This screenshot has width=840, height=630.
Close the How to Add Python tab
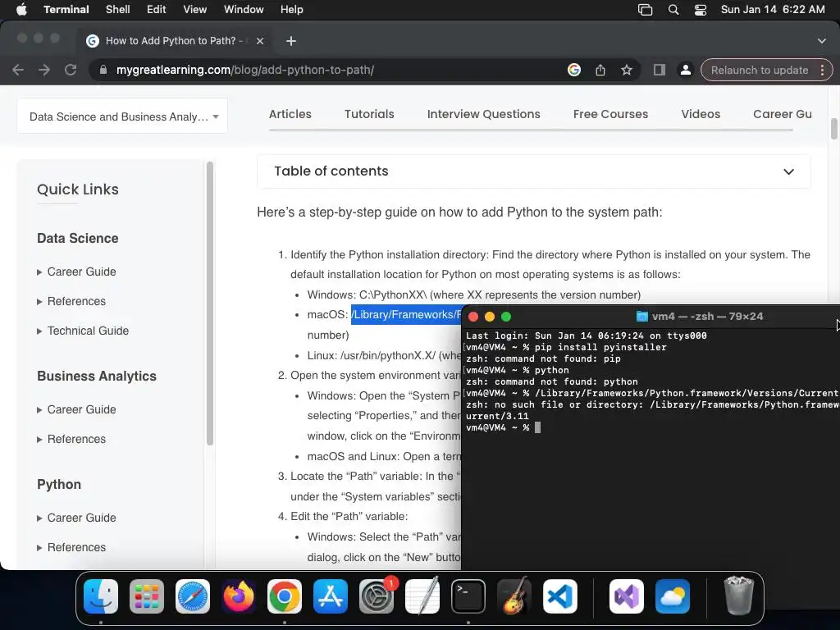click(260, 41)
